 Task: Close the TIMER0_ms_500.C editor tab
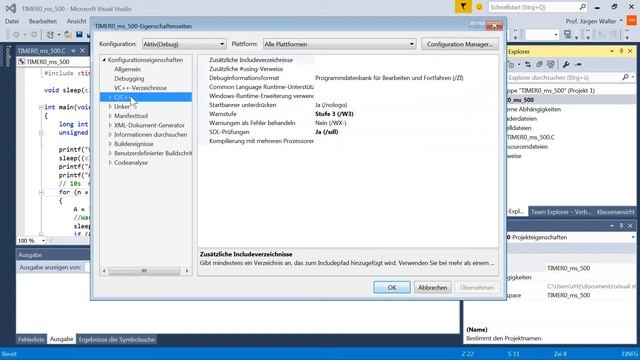(x=82, y=51)
